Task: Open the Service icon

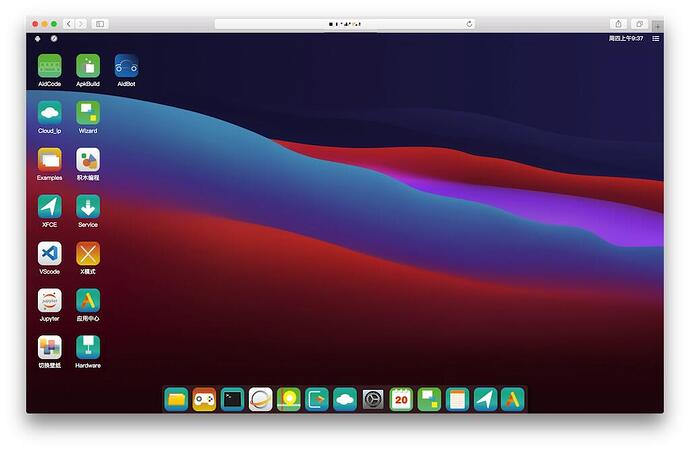Action: 88,207
